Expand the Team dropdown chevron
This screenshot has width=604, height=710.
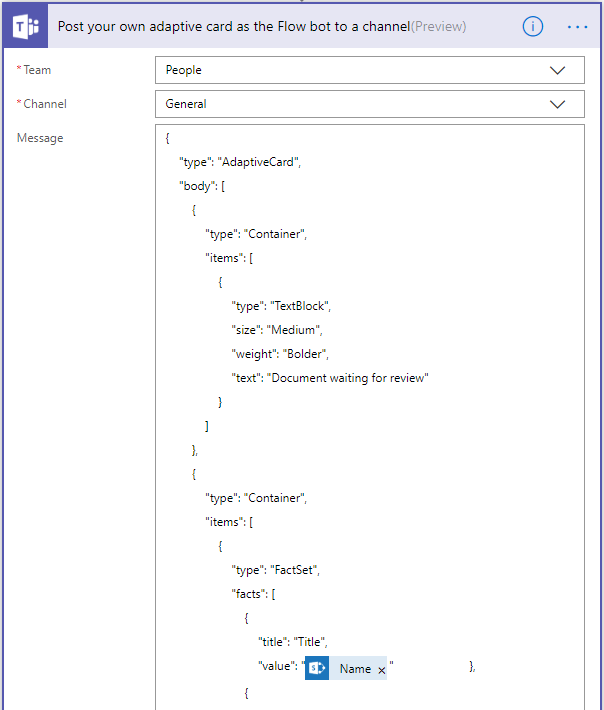pyautogui.click(x=557, y=70)
